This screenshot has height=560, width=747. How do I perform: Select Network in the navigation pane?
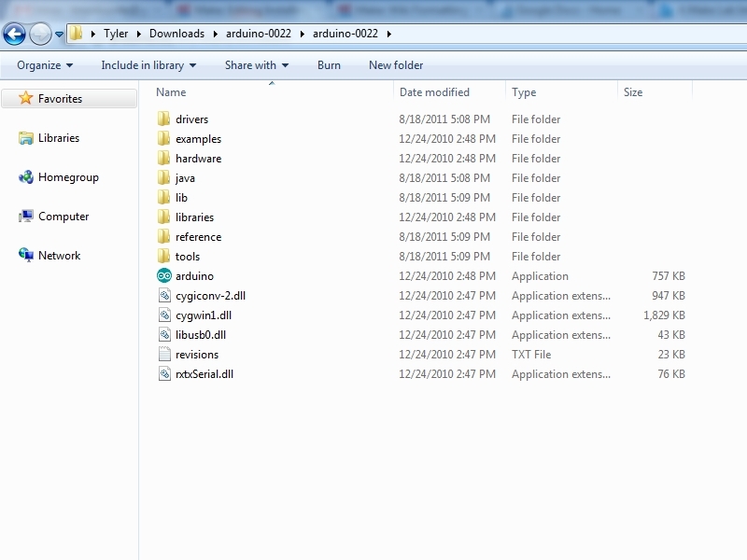click(x=59, y=255)
